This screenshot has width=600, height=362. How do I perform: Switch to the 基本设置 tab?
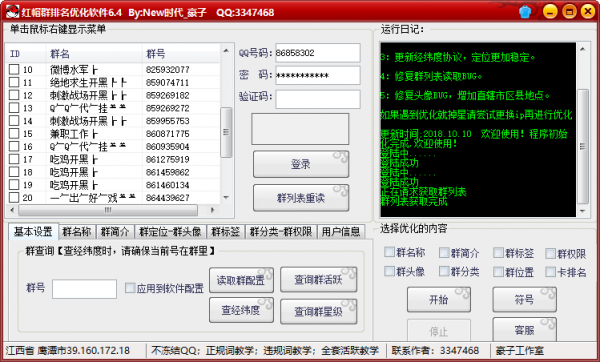pyautogui.click(x=33, y=232)
